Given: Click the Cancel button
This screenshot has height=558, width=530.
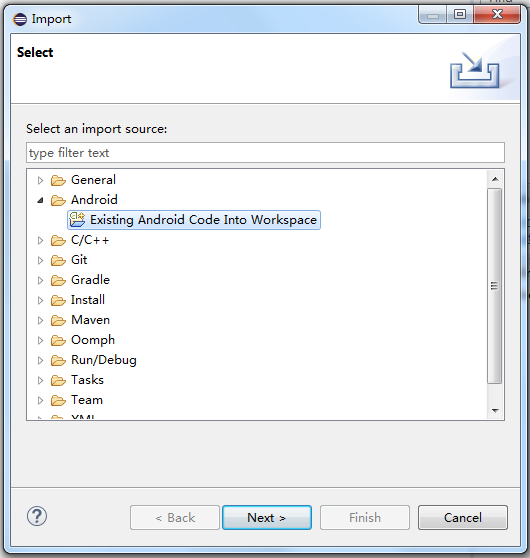Looking at the screenshot, I should point(463,517).
